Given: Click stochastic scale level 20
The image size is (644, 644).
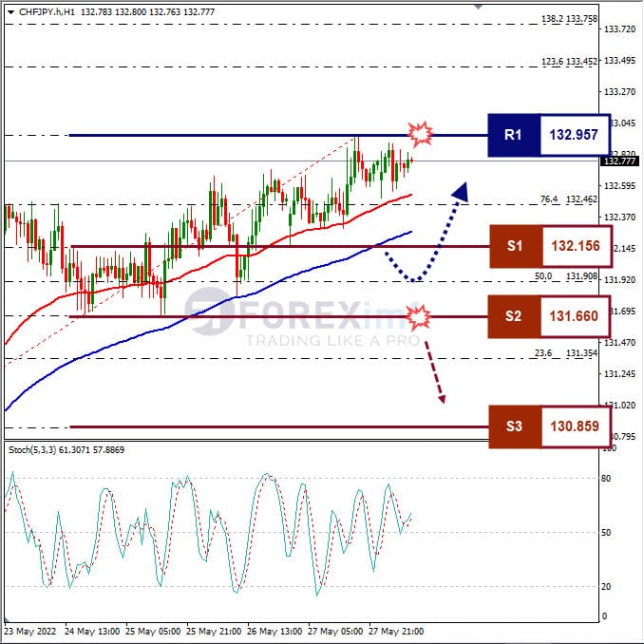Looking at the screenshot, I should point(606,586).
